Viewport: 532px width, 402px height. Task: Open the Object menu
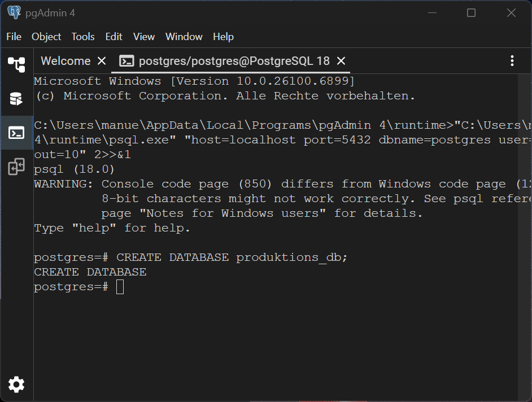point(46,37)
